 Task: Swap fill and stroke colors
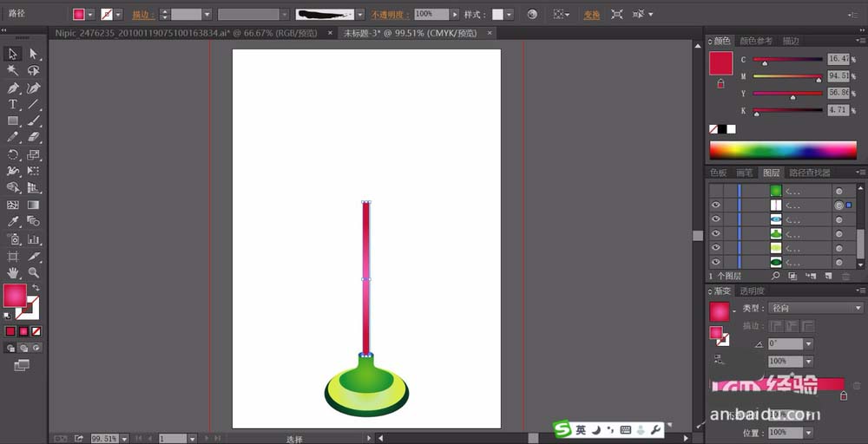point(36,288)
